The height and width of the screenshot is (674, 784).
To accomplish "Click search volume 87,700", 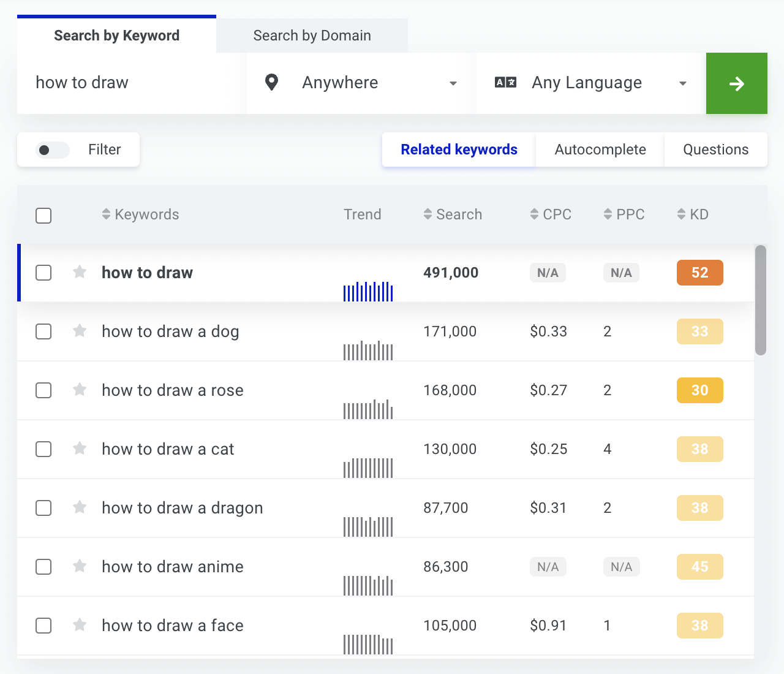I will pyautogui.click(x=445, y=508).
